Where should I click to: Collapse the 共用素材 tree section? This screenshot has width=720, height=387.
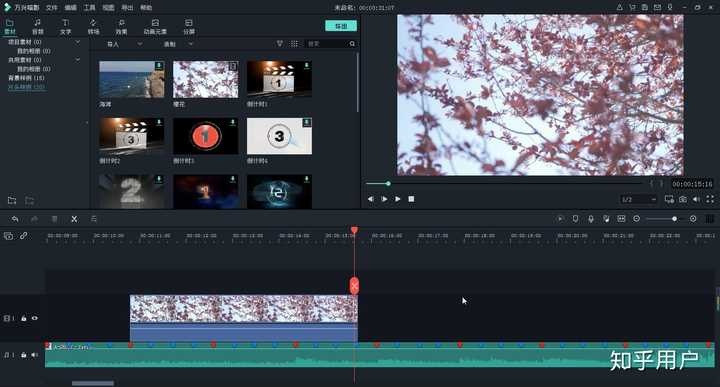78,60
